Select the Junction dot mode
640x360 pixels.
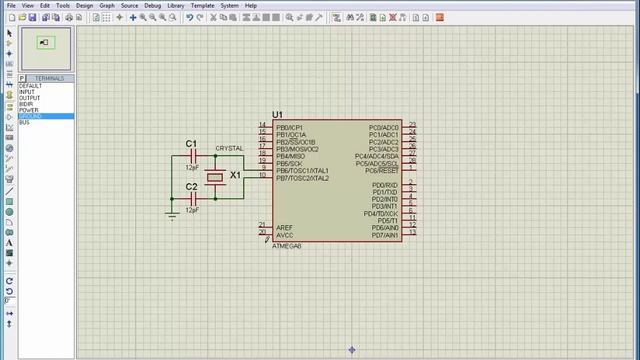[x=9, y=53]
